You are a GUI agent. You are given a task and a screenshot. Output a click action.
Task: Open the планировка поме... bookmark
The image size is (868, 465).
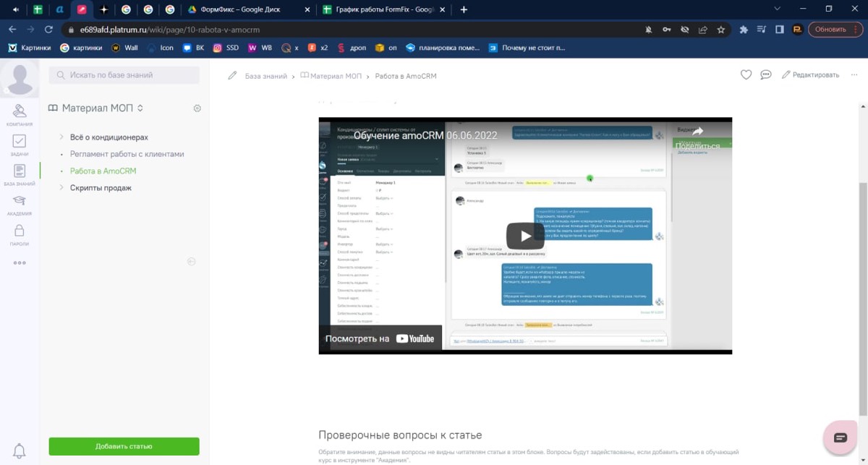click(443, 48)
